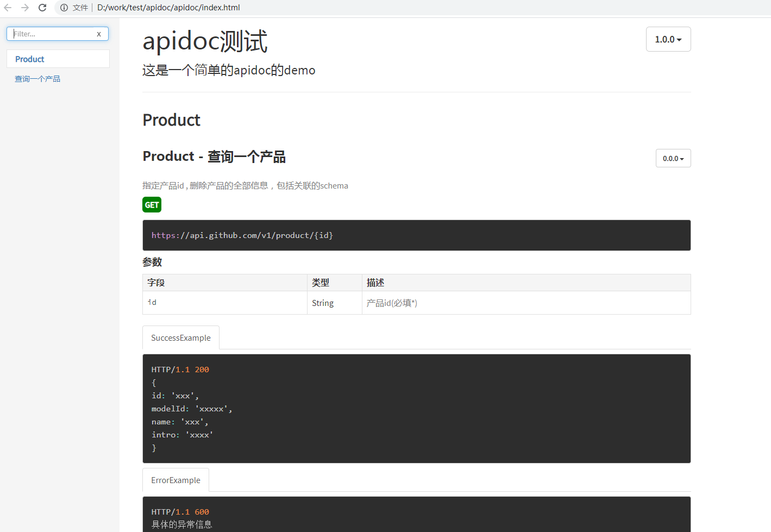This screenshot has width=771, height=532.
Task: Click the green GET method badge
Action: point(152,205)
